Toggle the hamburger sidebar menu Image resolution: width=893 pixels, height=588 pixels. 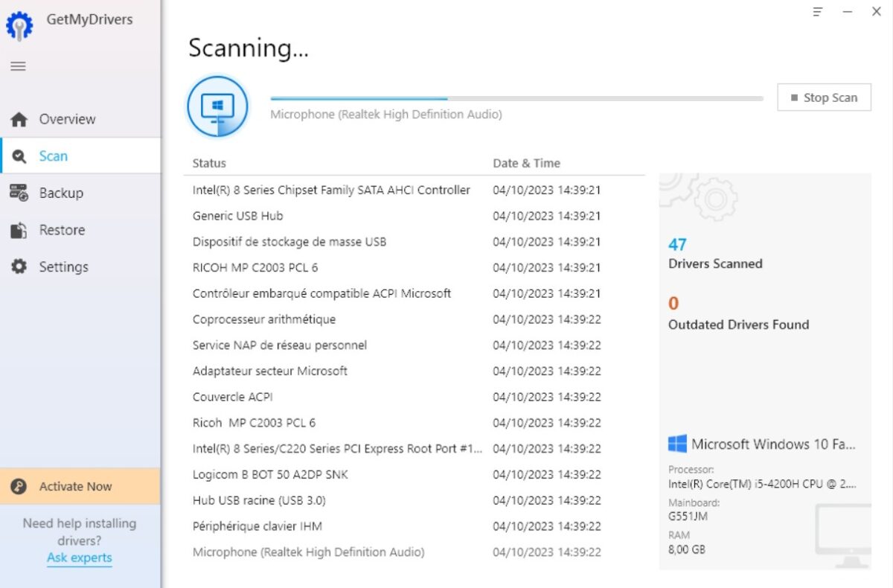(19, 66)
